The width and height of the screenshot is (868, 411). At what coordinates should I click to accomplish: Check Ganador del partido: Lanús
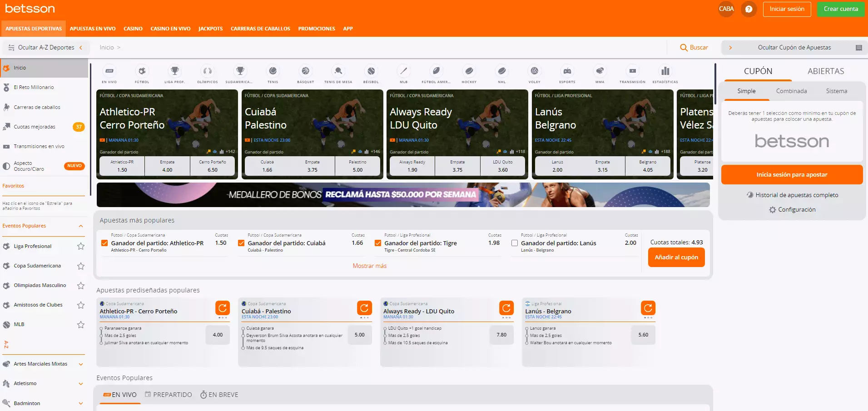point(515,243)
